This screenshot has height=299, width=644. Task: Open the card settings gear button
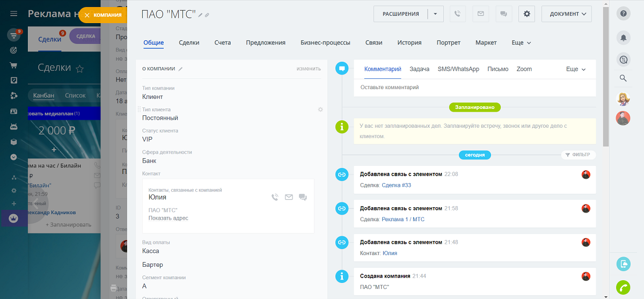(526, 14)
